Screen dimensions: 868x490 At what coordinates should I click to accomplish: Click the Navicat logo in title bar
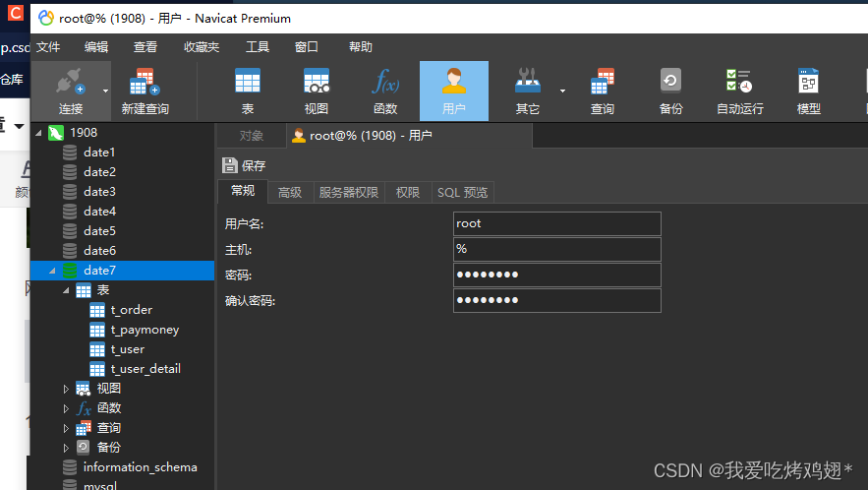tap(46, 19)
